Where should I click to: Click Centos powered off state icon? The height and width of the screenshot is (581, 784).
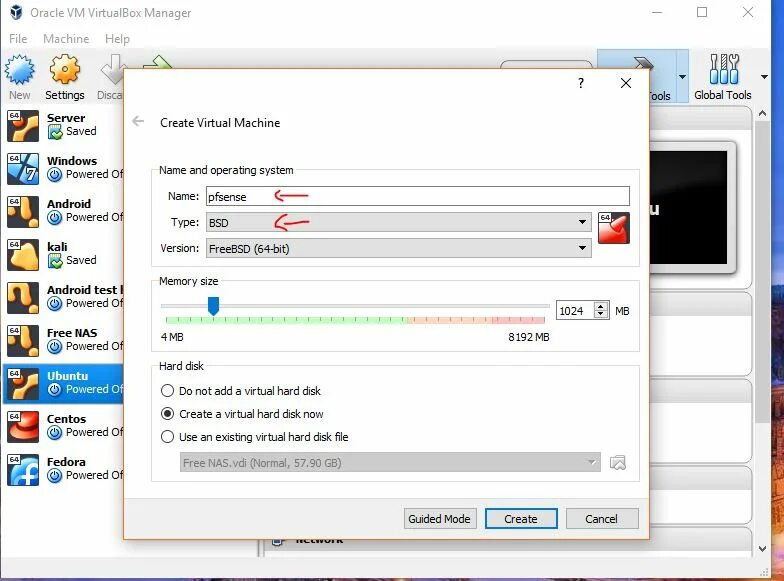click(x=55, y=432)
